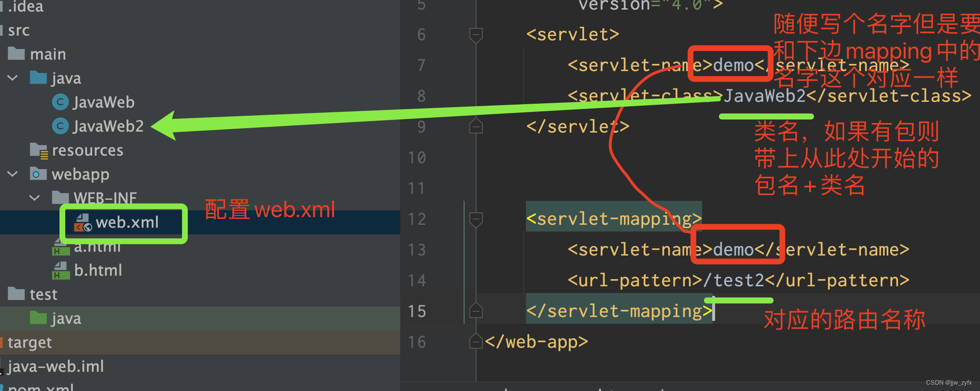
Task: Click the JavaWeb2 class icon
Action: point(60,126)
